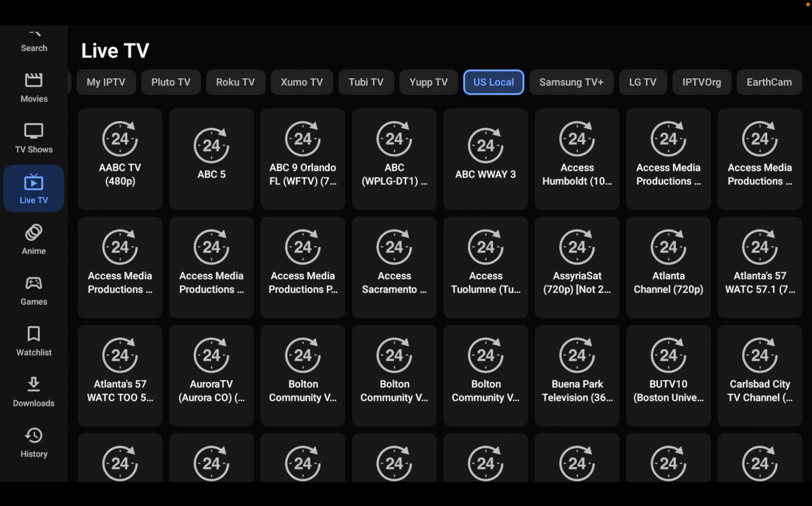812x506 pixels.
Task: Play the Access Tuolumne channel
Action: (486, 267)
